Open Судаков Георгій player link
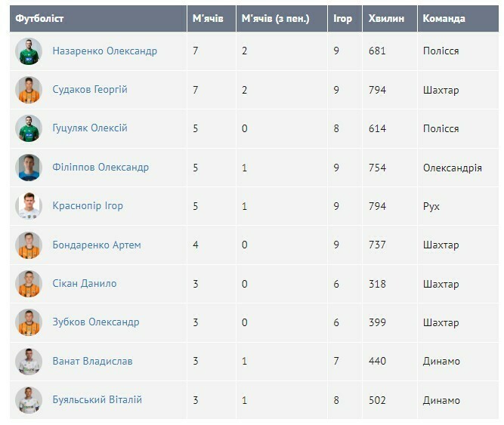 tap(90, 90)
